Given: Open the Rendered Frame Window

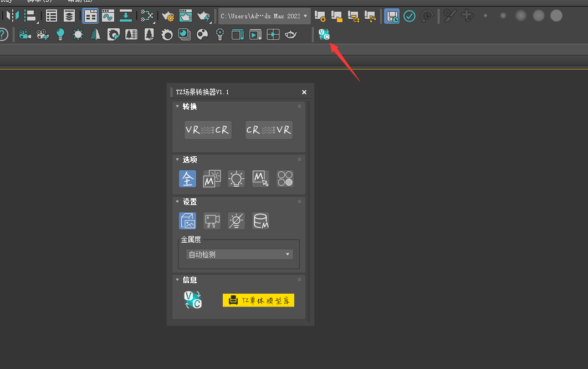Looking at the screenshot, I should pos(186,16).
